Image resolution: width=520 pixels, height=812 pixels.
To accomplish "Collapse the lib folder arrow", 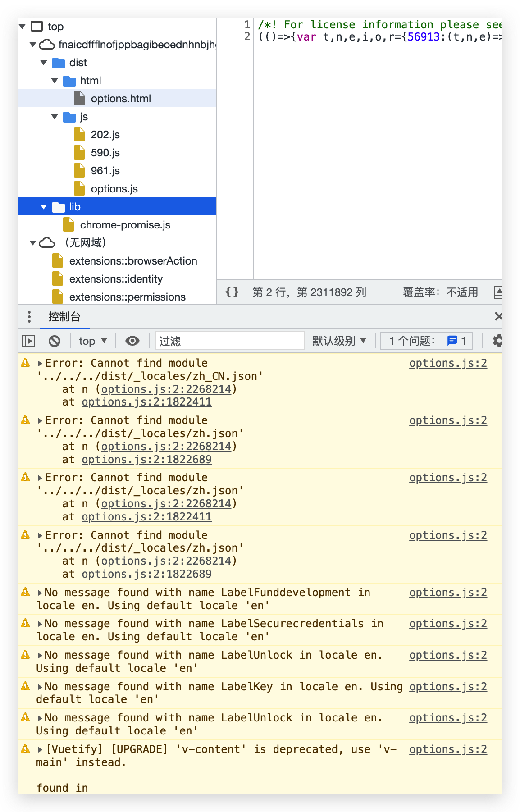I will coord(44,207).
